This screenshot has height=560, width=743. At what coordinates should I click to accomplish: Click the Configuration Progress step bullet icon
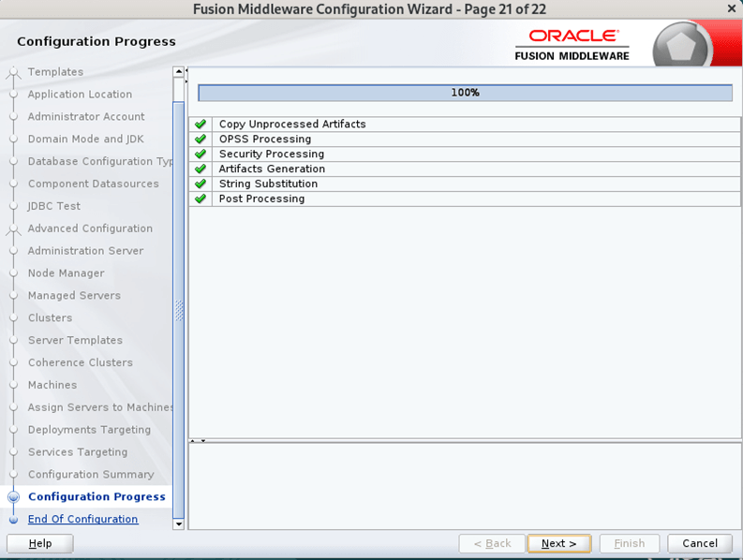[x=14, y=496]
